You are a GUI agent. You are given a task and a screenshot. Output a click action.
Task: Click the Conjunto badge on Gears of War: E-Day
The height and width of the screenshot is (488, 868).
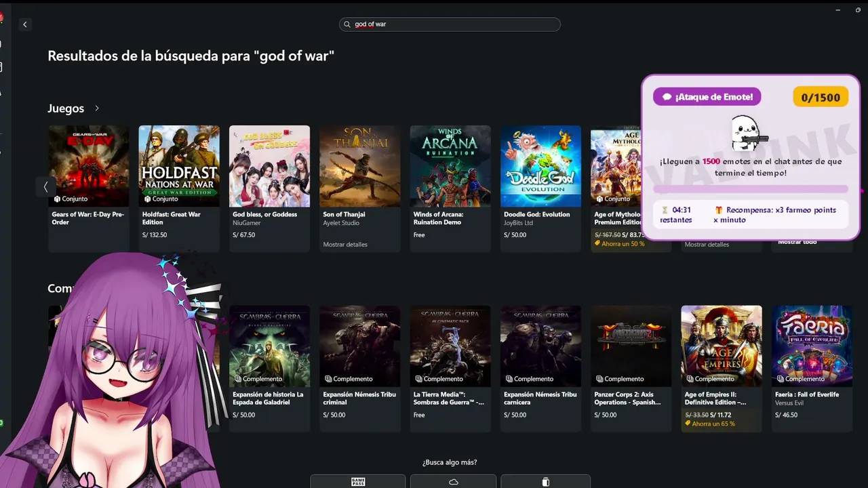pyautogui.click(x=71, y=199)
